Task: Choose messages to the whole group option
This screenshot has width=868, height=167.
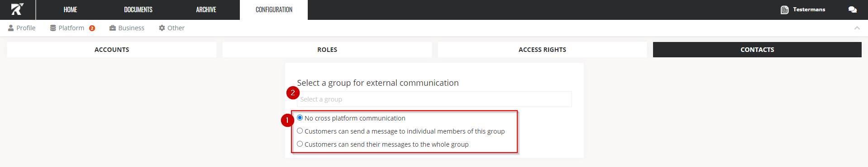Action: pyautogui.click(x=300, y=144)
